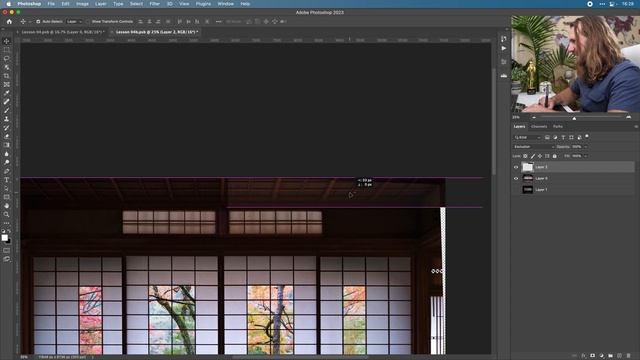This screenshot has width=640, height=360.
Task: Select the Rectangle shape tool
Action: 7,197
